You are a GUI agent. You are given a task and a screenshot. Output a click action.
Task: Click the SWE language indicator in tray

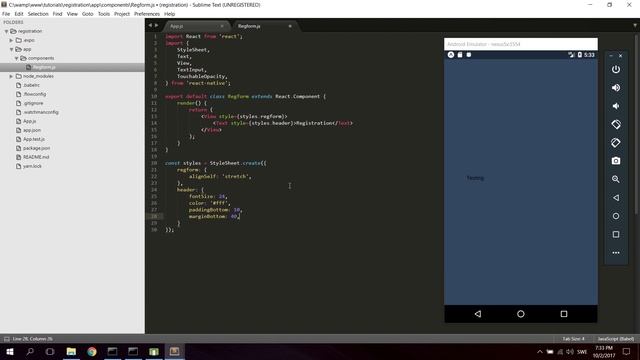pyautogui.click(x=582, y=351)
